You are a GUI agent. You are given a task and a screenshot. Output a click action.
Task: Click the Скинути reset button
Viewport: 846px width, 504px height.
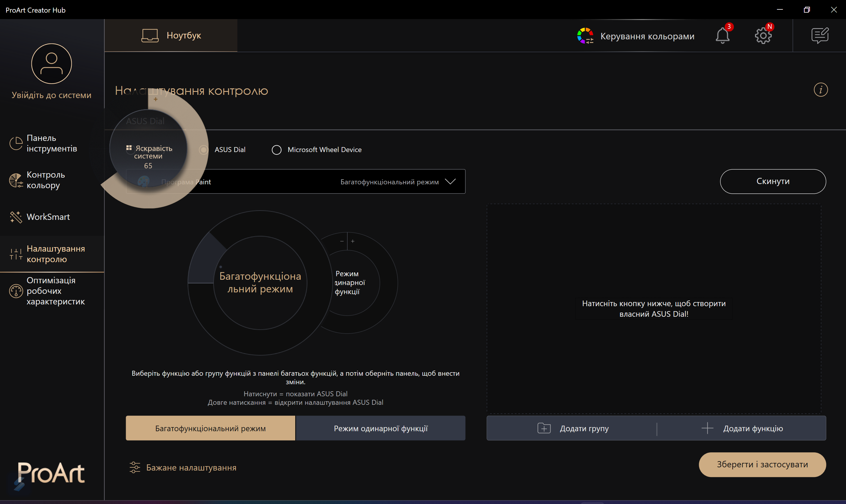coord(773,181)
